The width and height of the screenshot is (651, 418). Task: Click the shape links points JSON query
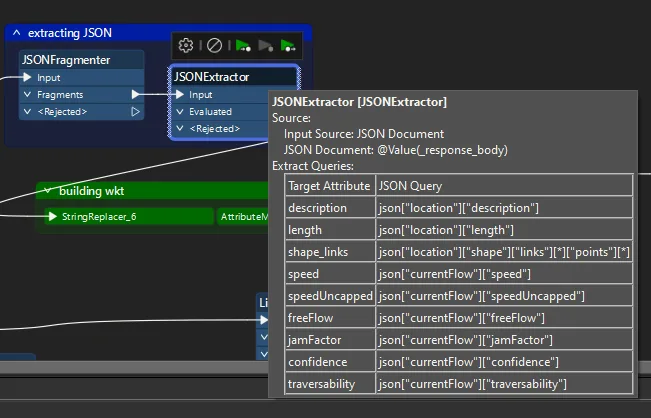504,252
